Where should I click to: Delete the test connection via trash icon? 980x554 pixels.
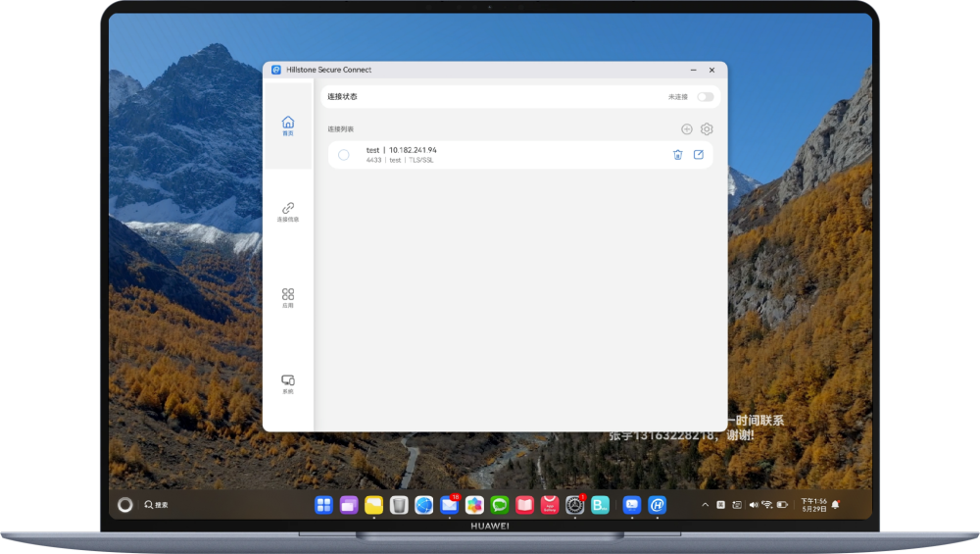coord(677,155)
